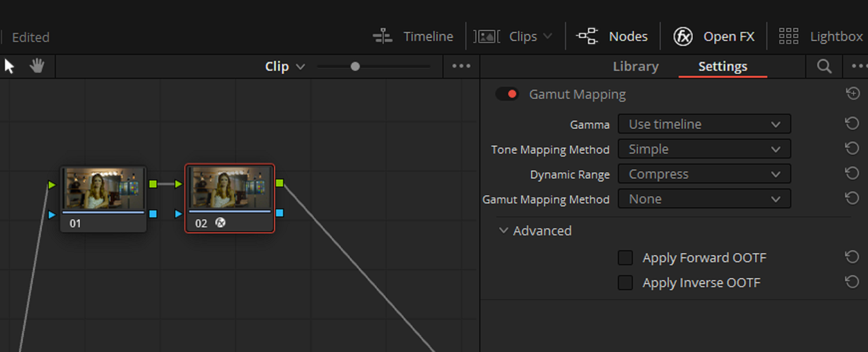Enable Apply Inverse OOTF checkbox
This screenshot has height=352, width=868.
[625, 283]
